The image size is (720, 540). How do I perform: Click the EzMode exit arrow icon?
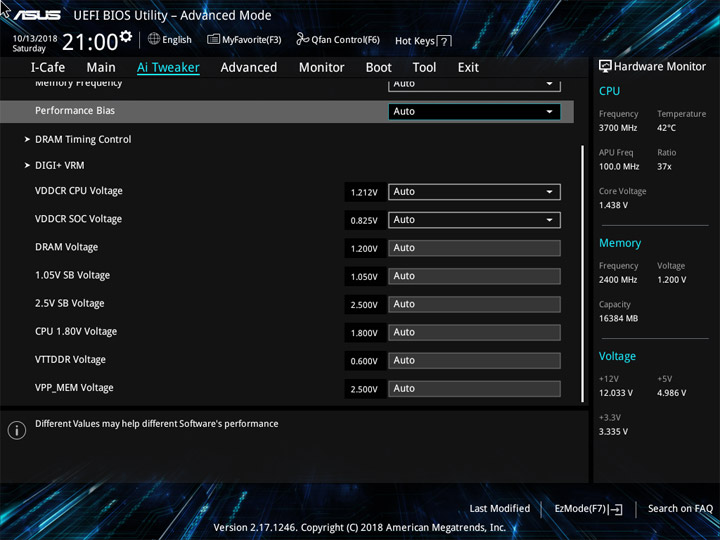616,509
